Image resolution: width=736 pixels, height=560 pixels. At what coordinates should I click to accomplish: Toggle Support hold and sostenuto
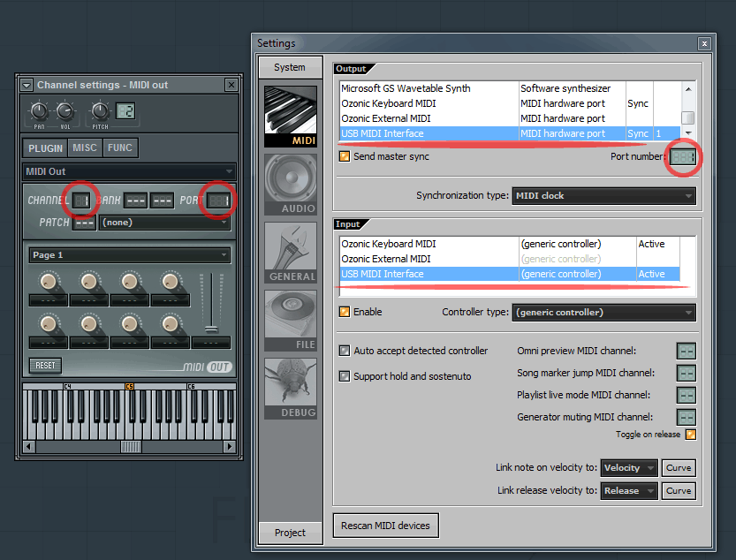pyautogui.click(x=345, y=376)
